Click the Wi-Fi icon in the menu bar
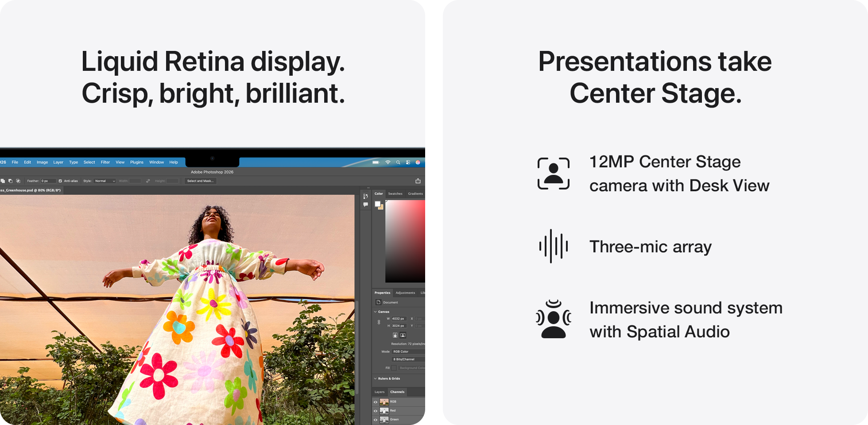 (387, 162)
